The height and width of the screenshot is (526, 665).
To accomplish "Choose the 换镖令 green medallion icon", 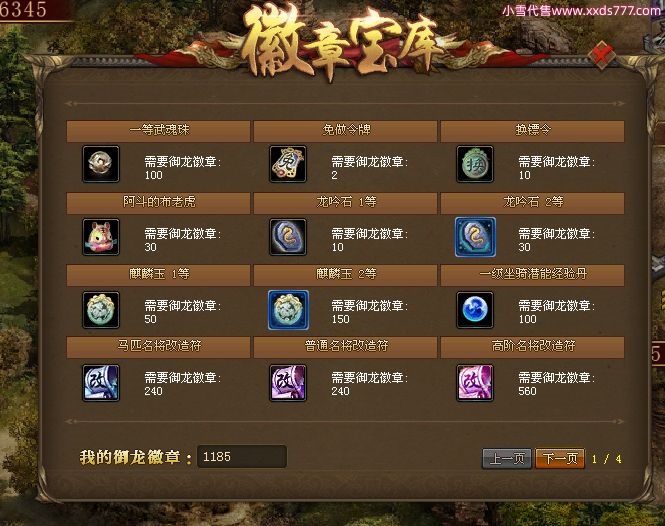I will (475, 164).
